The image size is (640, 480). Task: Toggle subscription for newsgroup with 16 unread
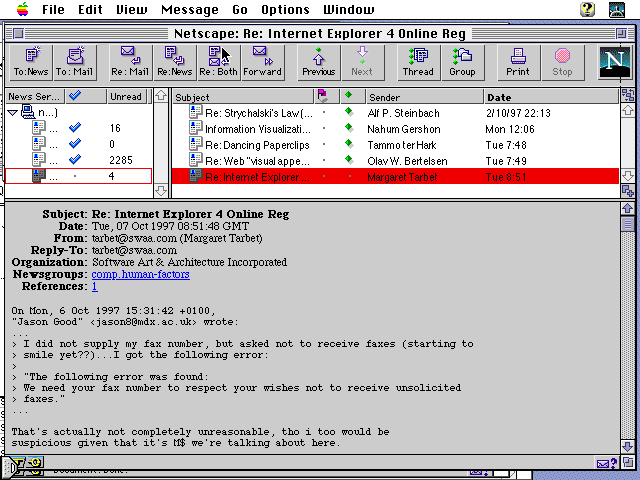click(75, 128)
